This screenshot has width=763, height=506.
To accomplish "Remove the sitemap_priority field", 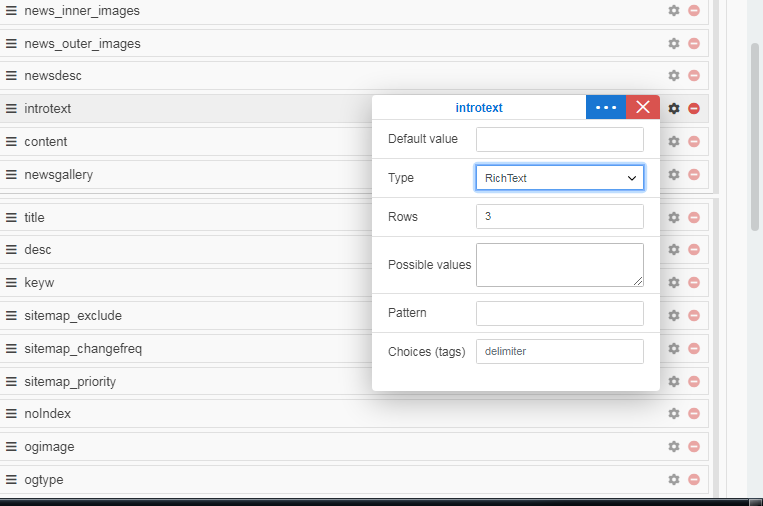I will point(694,381).
